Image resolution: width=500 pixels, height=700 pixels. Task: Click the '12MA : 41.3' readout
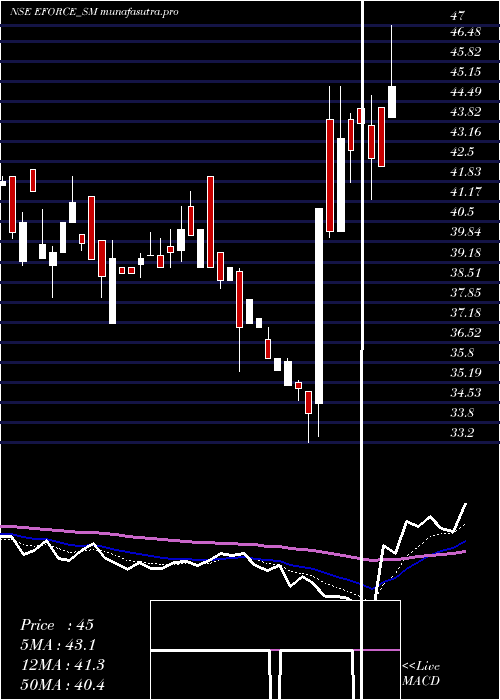tap(63, 665)
